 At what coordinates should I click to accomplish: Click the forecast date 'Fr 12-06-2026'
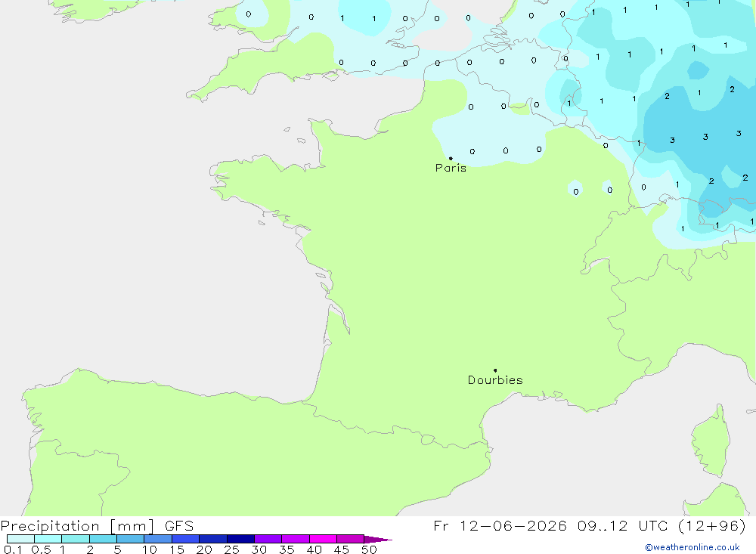click(500, 525)
